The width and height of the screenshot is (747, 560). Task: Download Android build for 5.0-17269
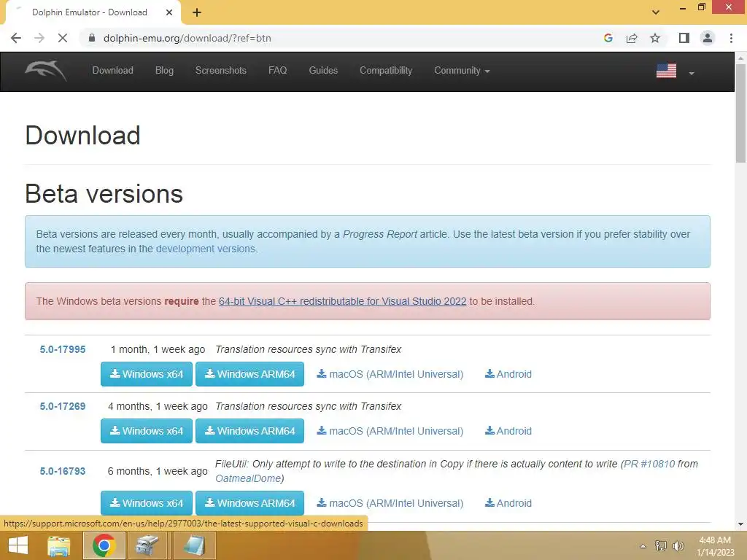(x=508, y=431)
